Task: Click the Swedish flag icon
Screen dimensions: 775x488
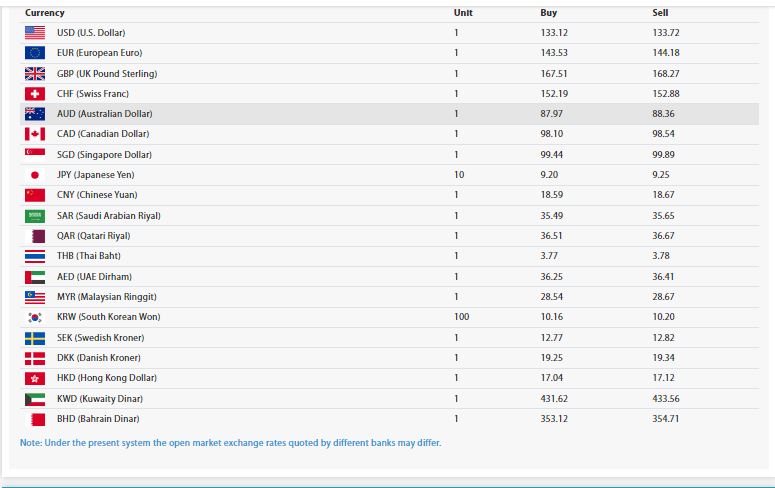Action: tap(35, 338)
